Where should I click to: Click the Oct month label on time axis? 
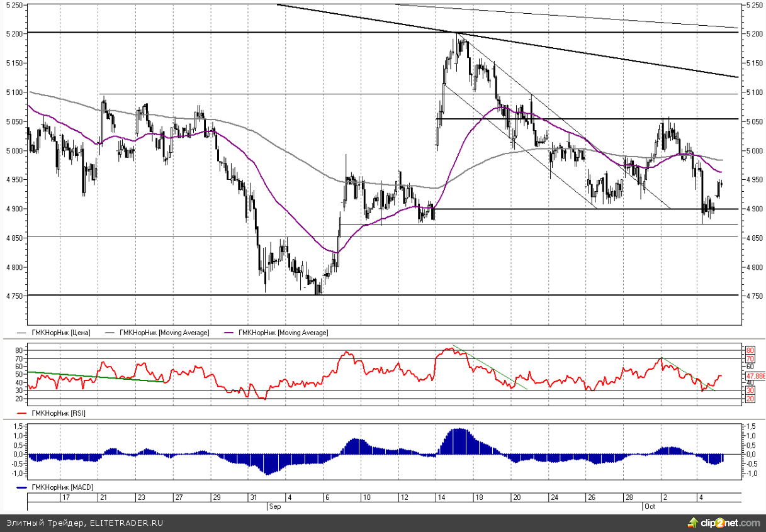pyautogui.click(x=649, y=506)
